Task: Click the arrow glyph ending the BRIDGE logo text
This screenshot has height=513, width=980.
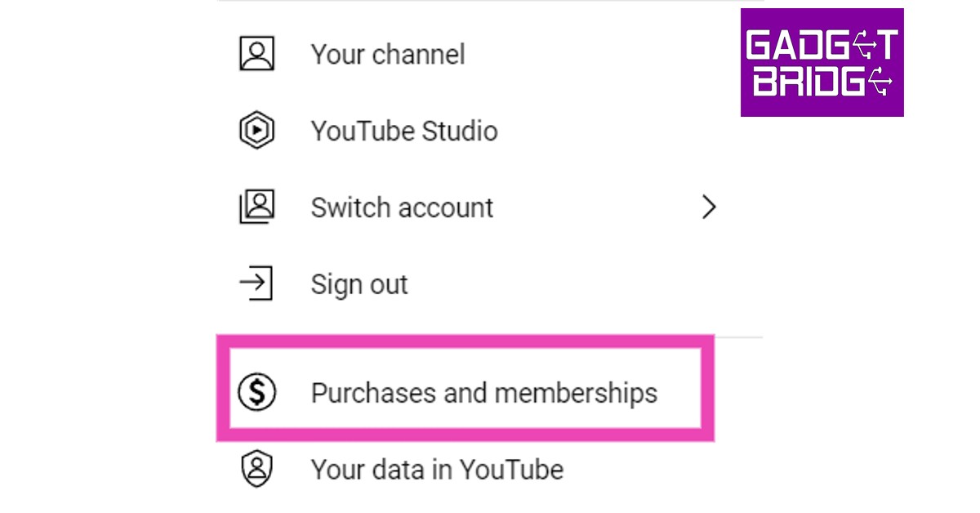Action: click(881, 81)
